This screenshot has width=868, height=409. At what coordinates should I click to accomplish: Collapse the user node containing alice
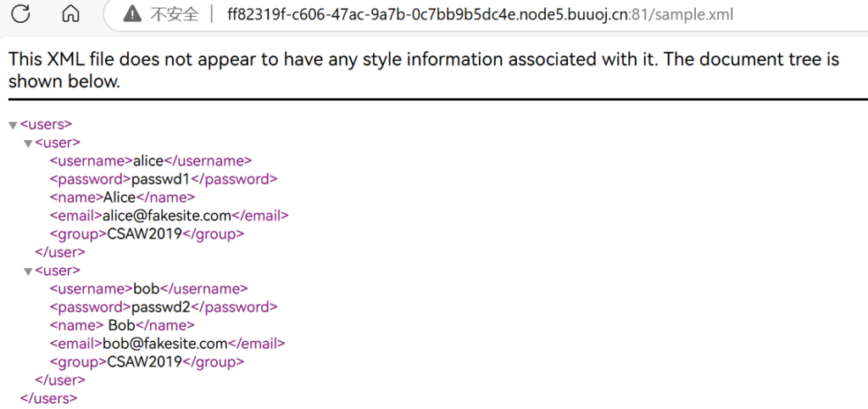(x=28, y=143)
